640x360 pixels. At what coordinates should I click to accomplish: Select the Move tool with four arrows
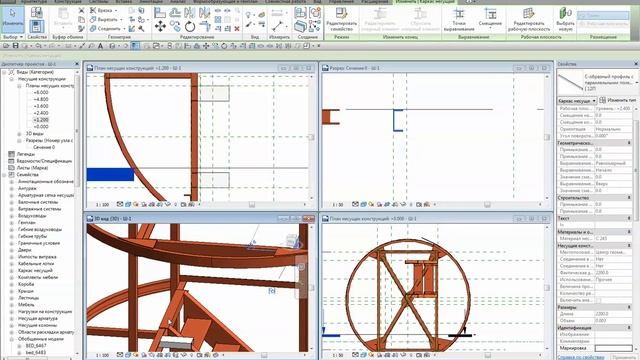[160, 27]
